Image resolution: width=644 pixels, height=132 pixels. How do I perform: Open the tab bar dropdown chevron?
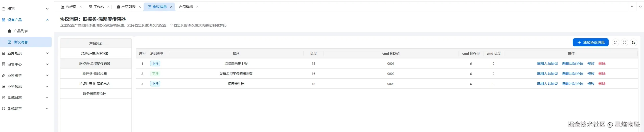[x=632, y=7]
